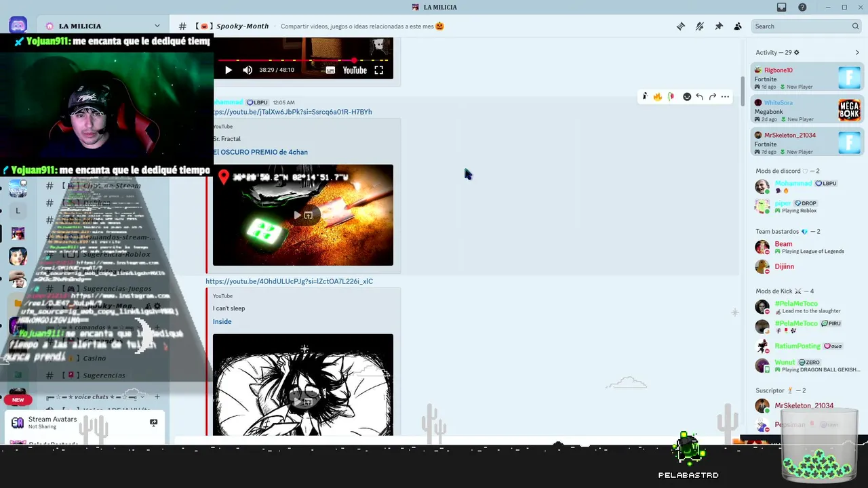Seek on the YouTube progress bar
This screenshot has height=488, width=868.
pyautogui.click(x=303, y=60)
